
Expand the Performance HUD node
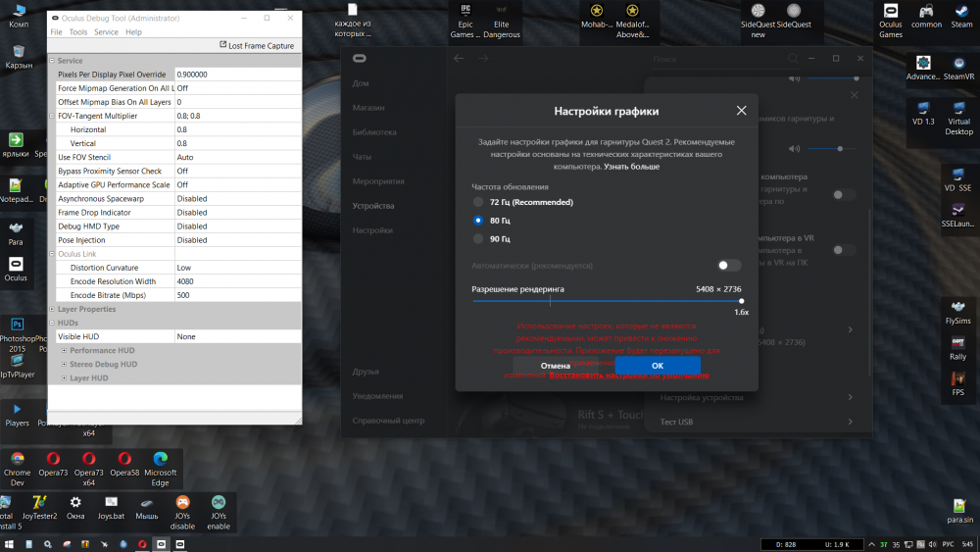tap(64, 350)
